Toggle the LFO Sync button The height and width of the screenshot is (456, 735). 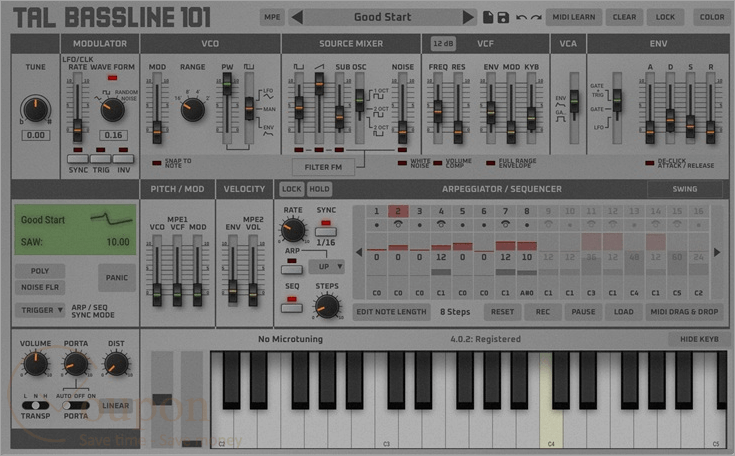[x=78, y=159]
